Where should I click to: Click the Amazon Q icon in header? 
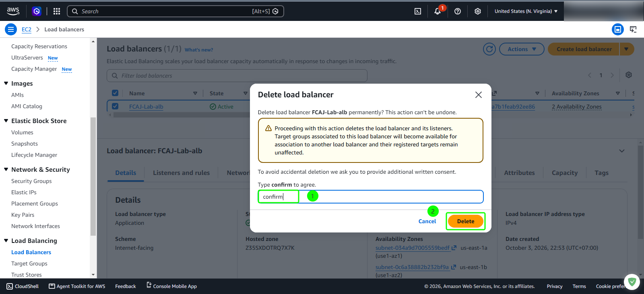(37, 11)
